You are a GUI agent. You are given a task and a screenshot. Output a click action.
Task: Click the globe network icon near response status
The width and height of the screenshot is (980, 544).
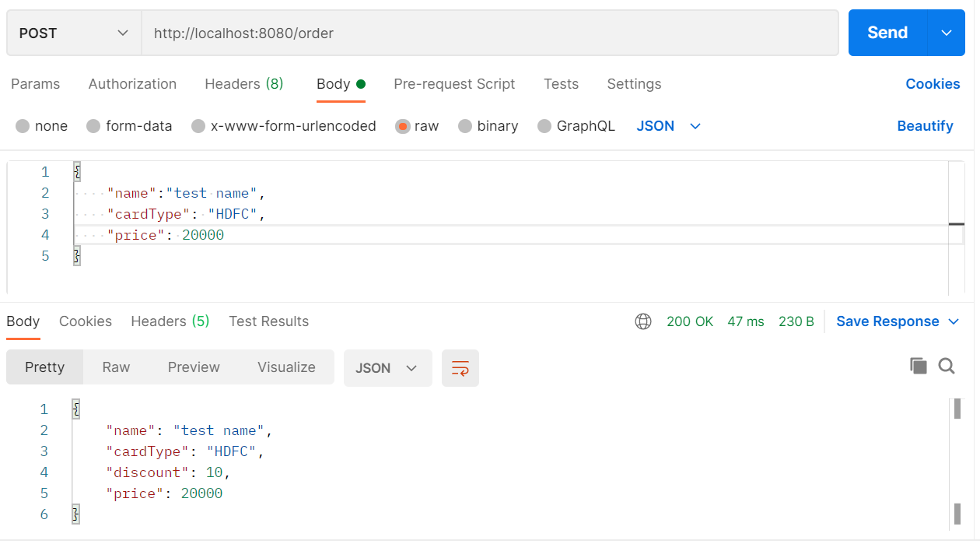point(643,321)
